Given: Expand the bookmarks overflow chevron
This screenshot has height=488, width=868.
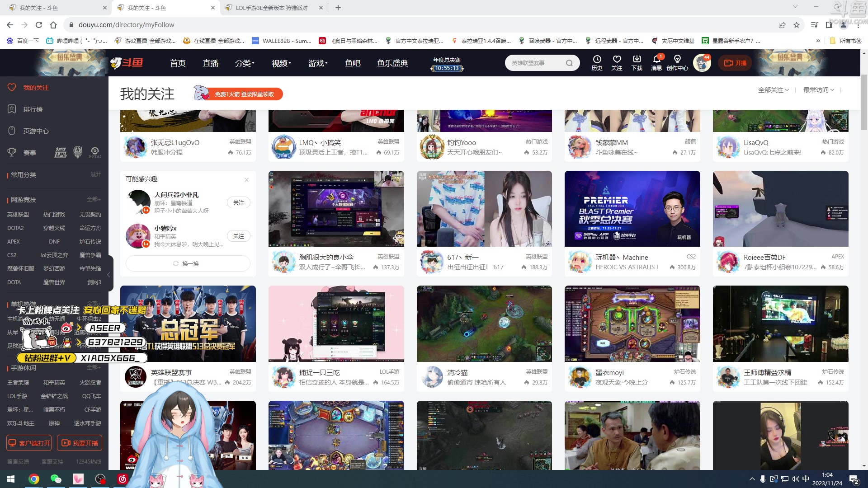Looking at the screenshot, I should pos(818,41).
